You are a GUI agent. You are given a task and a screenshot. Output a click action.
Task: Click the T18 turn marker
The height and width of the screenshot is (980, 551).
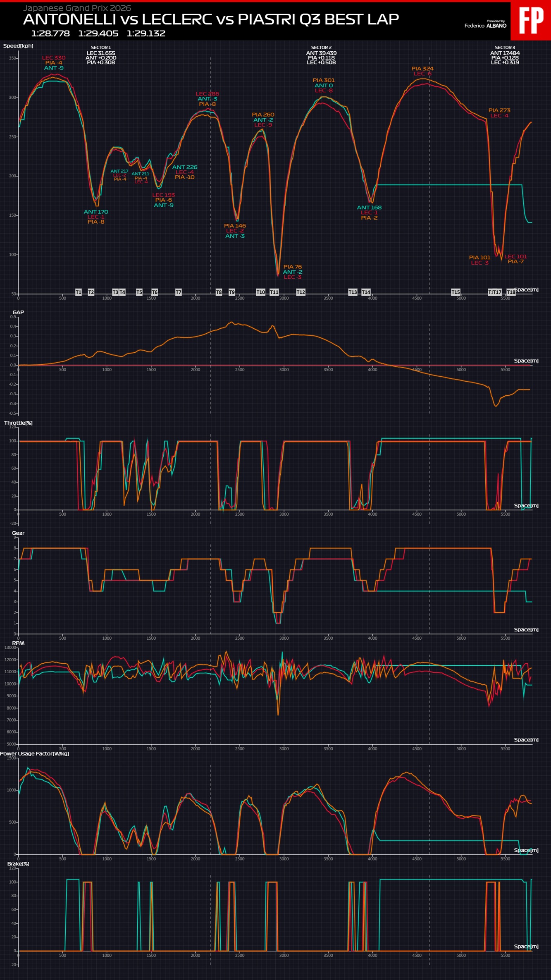[511, 292]
